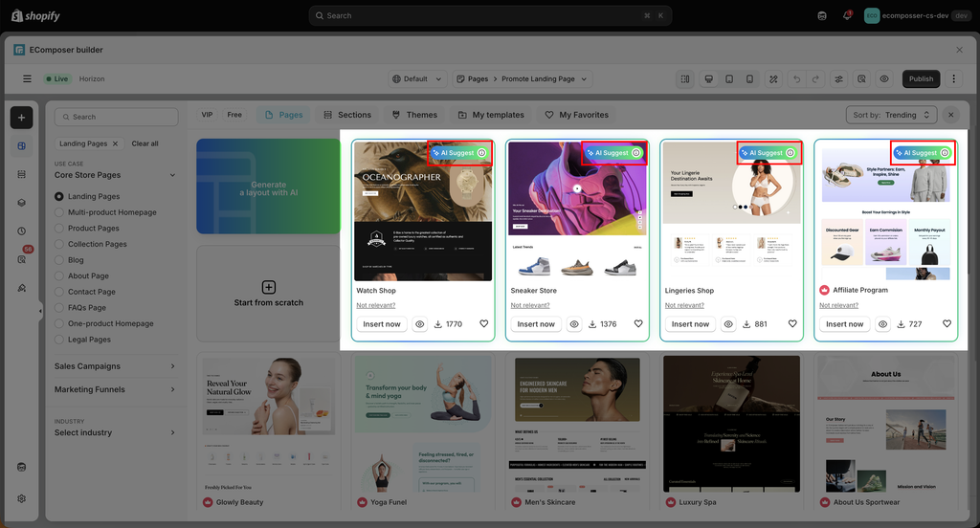The height and width of the screenshot is (528, 980).
Task: Click Insert now on Watch Shop
Action: pos(381,324)
